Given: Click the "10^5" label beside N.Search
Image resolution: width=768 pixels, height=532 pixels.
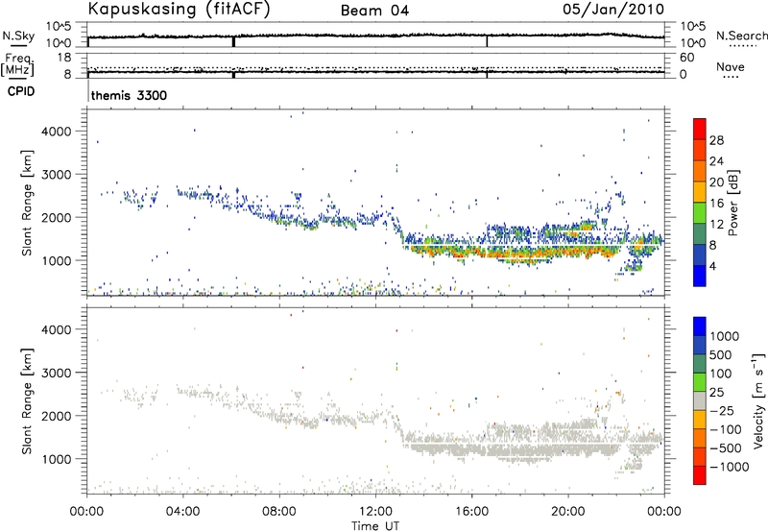Looking at the screenshot, I should pos(693,26).
